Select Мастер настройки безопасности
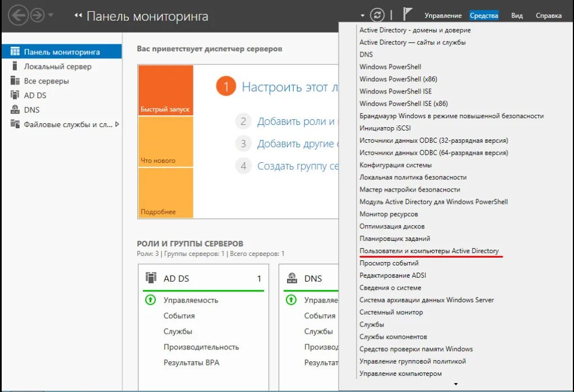This screenshot has width=574, height=392. coord(410,189)
